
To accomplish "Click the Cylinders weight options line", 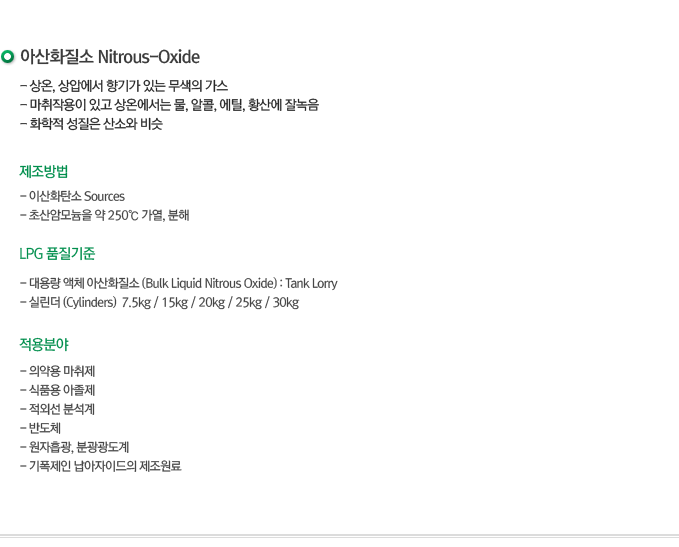I will [x=159, y=302].
